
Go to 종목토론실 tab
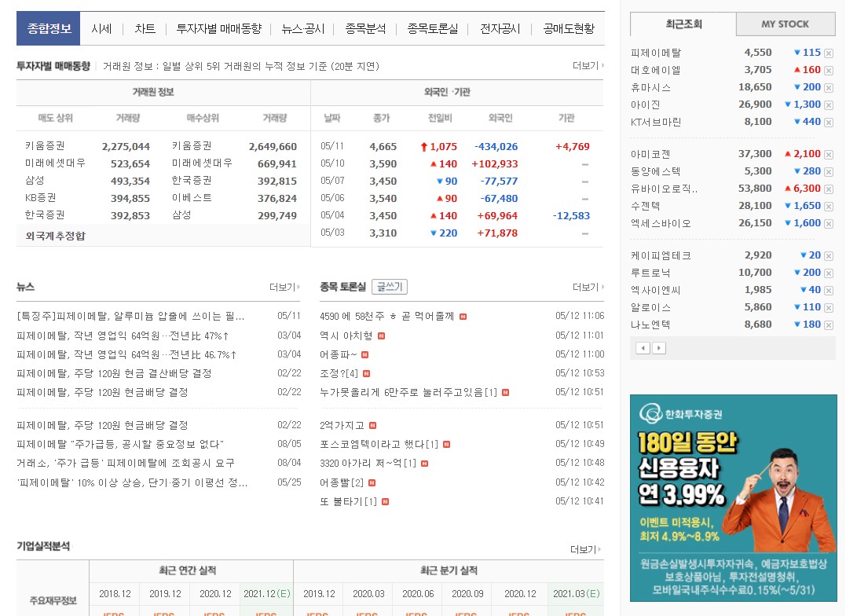pos(432,28)
